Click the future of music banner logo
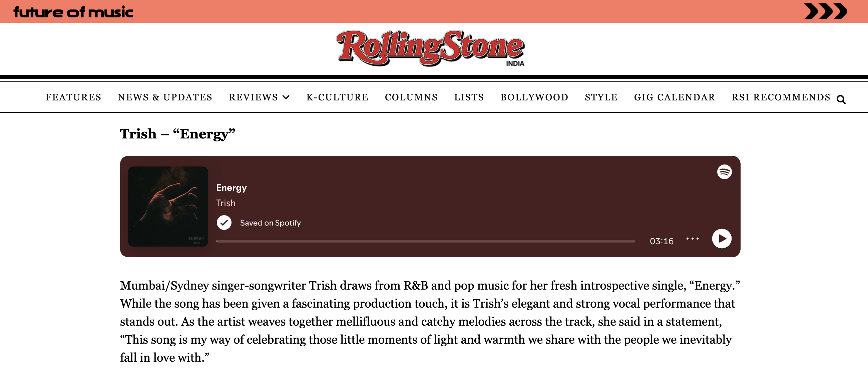This screenshot has height=377, width=868. pos(73,12)
